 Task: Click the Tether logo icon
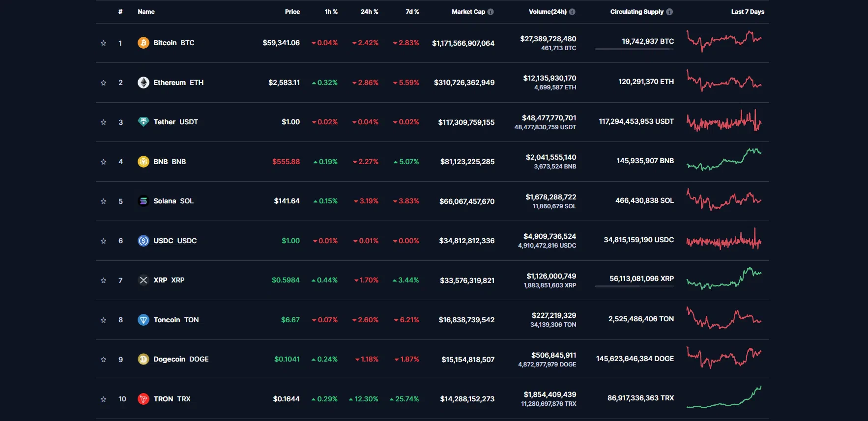(143, 122)
